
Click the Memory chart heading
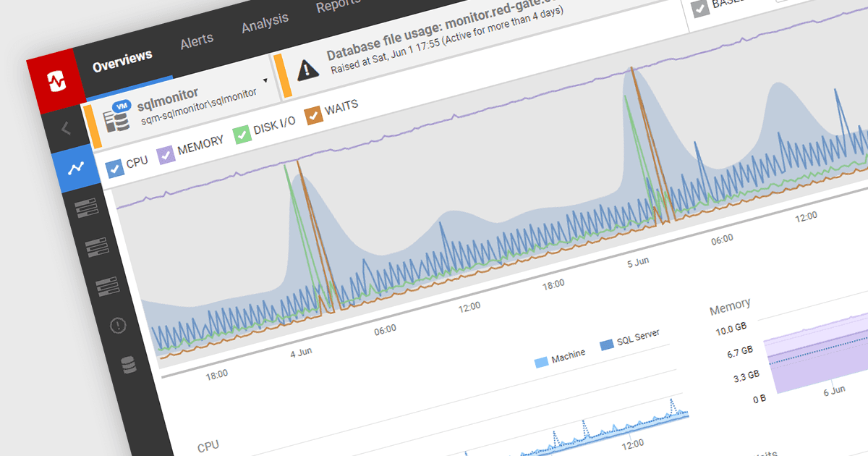point(730,308)
